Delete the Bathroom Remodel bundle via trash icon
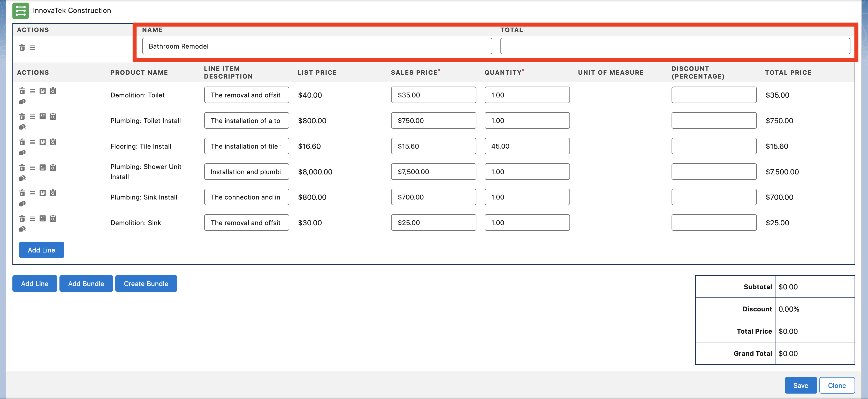This screenshot has height=399, width=868. pyautogui.click(x=22, y=48)
